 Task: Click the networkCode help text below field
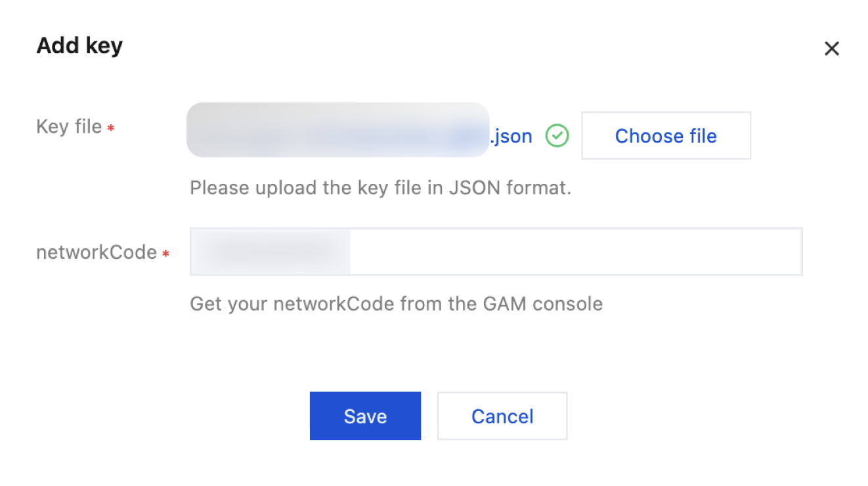click(396, 304)
